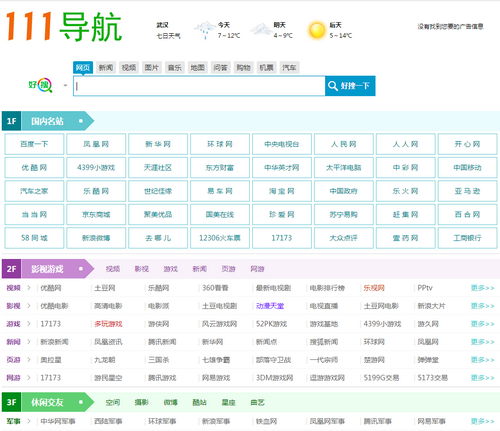Click today's rainy weather icon
The width and height of the screenshot is (500, 431).
pos(205,30)
